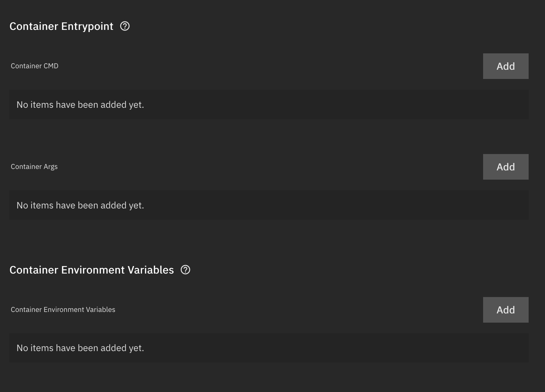This screenshot has width=545, height=392.
Task: Add a Container Args item
Action: 506,167
